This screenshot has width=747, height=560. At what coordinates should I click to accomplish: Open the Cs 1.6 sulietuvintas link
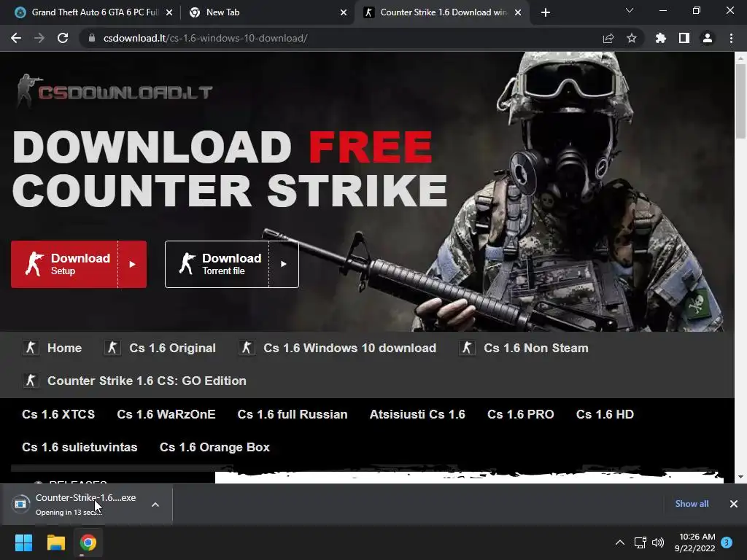click(x=80, y=447)
